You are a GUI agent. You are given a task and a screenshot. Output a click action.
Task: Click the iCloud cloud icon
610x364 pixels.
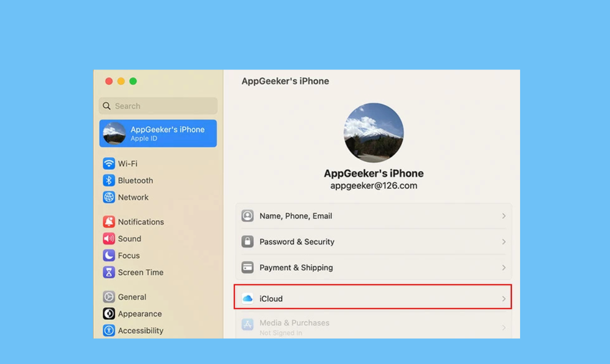point(248,299)
